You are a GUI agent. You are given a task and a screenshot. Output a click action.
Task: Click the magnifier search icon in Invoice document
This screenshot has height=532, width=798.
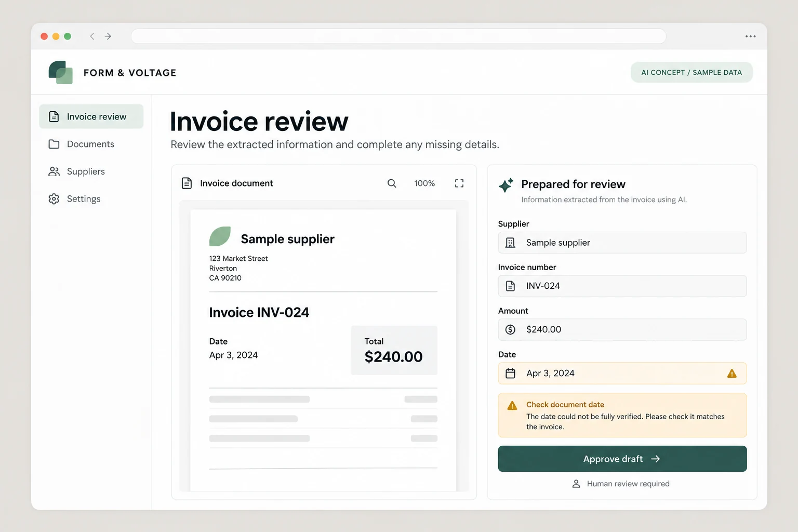click(x=392, y=183)
